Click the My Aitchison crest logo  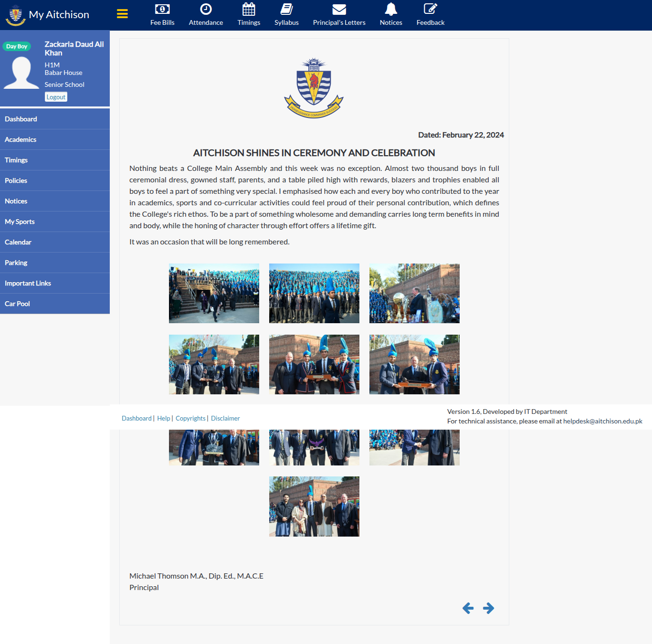pyautogui.click(x=15, y=15)
